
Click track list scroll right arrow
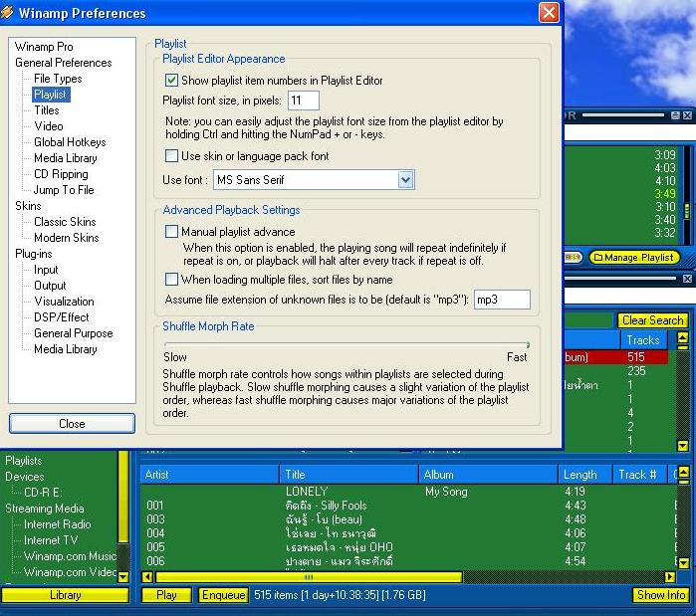(669, 577)
